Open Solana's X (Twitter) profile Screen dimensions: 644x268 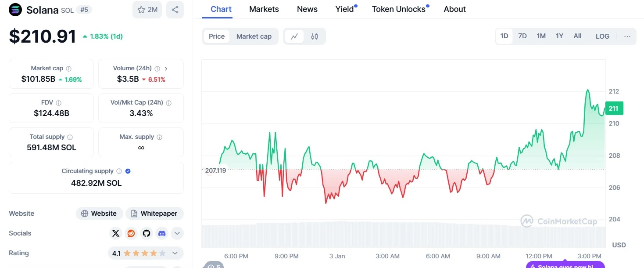pos(116,233)
